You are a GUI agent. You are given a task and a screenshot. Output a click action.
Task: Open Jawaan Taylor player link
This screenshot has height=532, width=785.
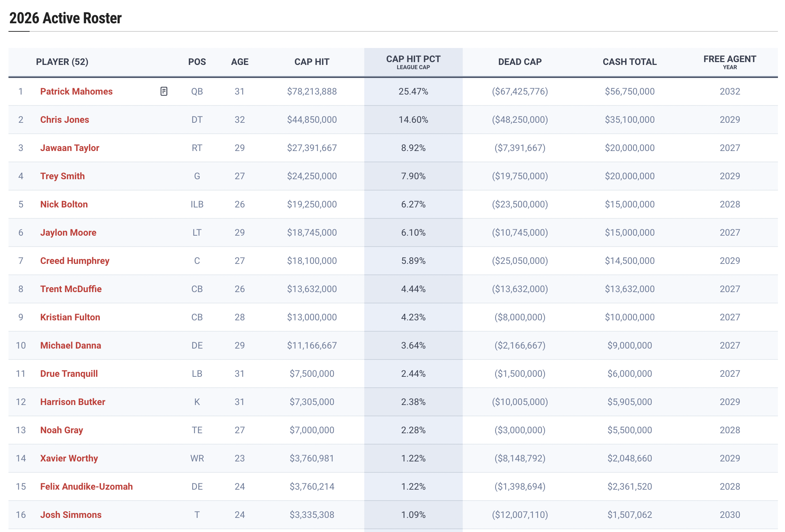click(x=70, y=148)
